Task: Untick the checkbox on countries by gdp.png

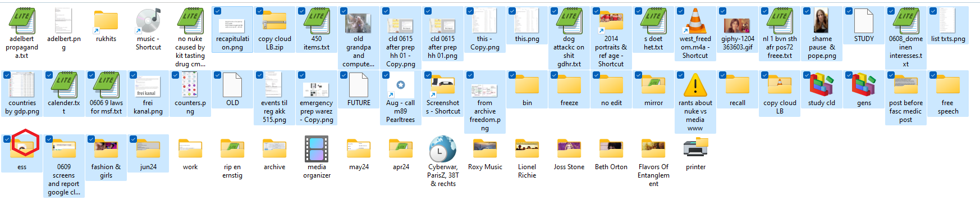Action: 7,75
